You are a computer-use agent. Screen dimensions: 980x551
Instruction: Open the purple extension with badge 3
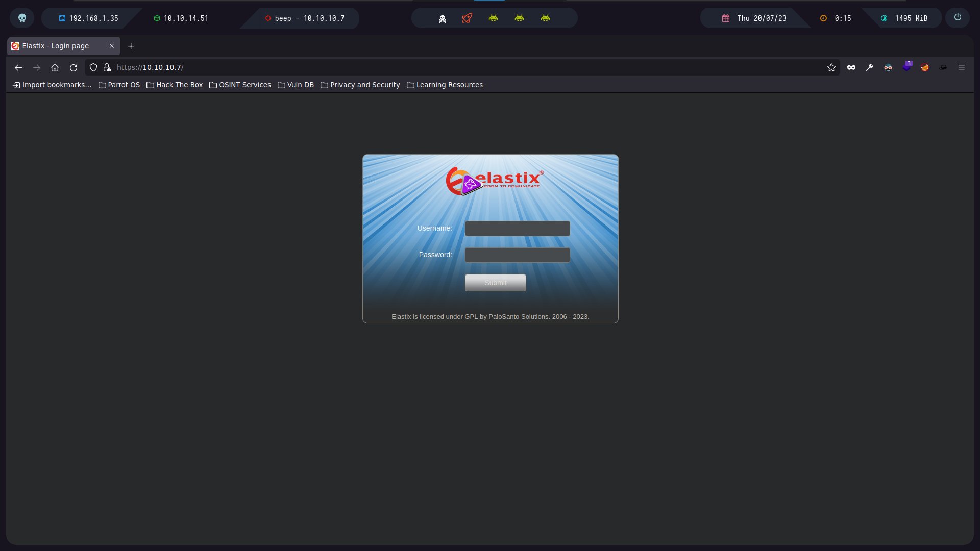[x=906, y=67]
